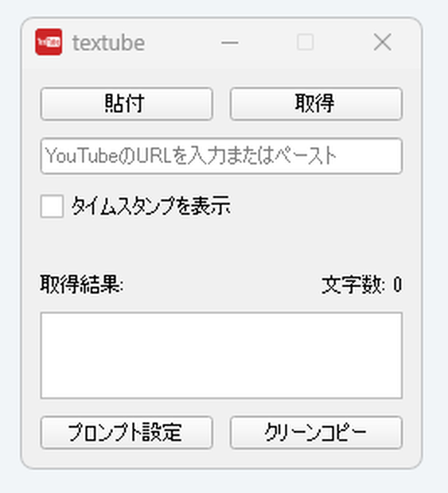Click the 取得結果: label
Image resolution: width=448 pixels, height=493 pixels.
point(81,285)
